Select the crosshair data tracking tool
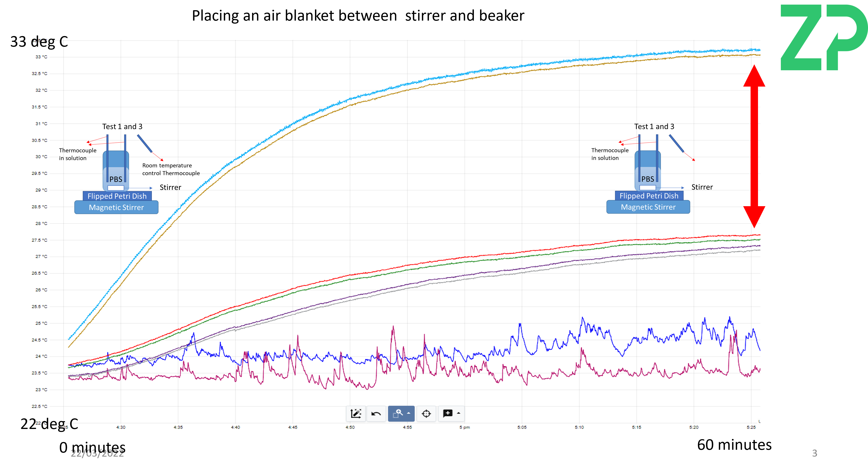The image size is (868, 467). (x=426, y=414)
